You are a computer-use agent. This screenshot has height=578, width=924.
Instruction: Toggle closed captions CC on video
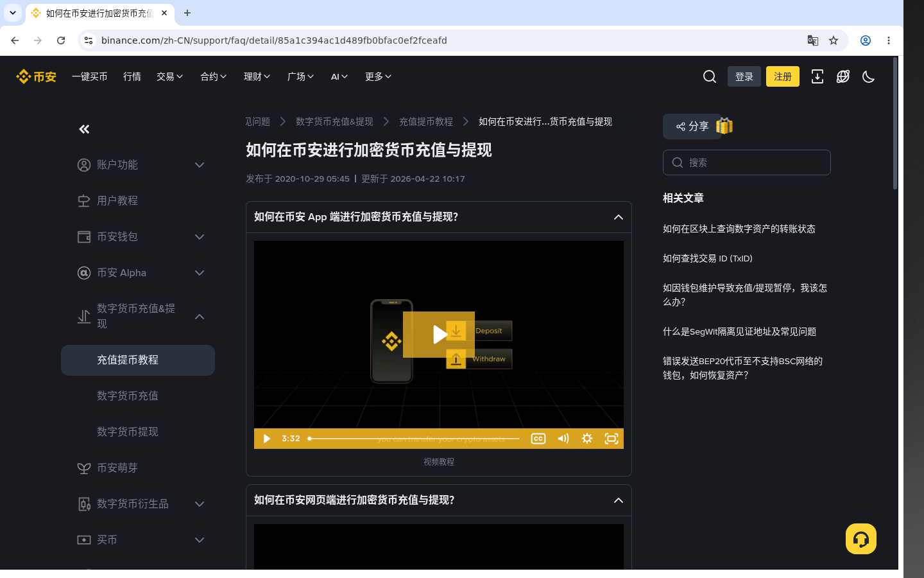(538, 439)
